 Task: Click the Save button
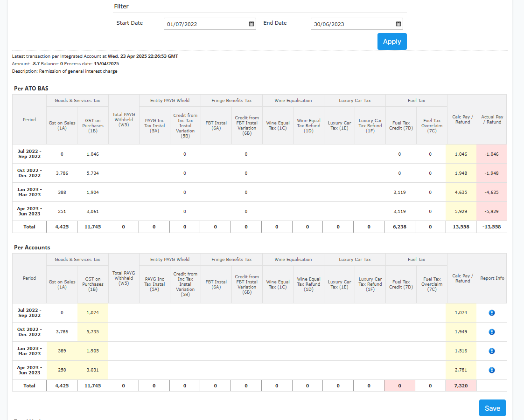(x=492, y=408)
